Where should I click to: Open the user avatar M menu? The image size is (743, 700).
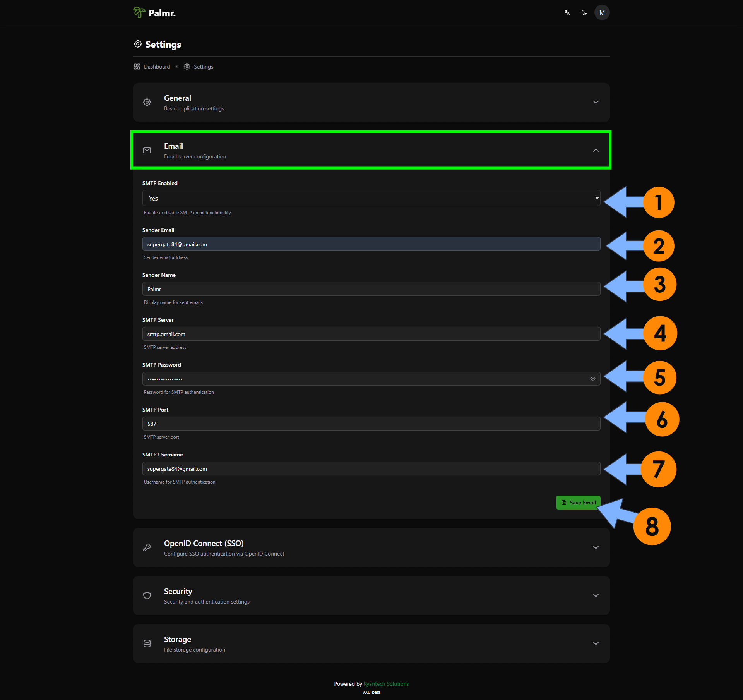tap(602, 12)
